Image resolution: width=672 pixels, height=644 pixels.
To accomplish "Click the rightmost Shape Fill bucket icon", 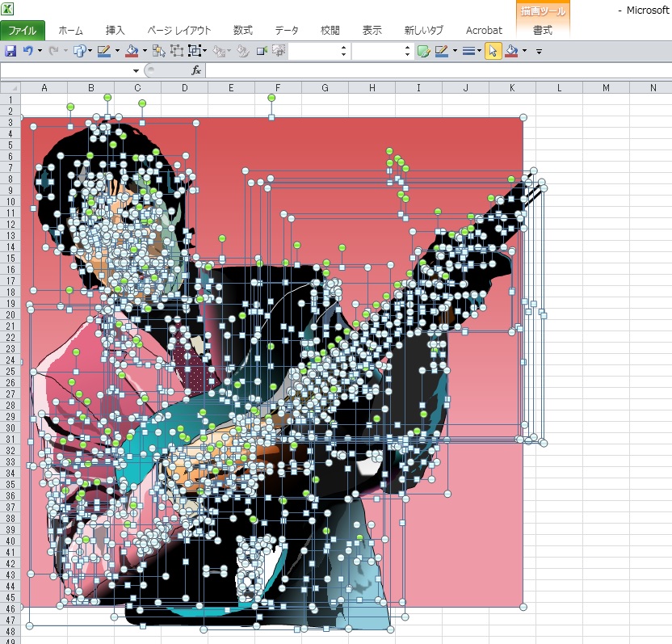I will pyautogui.click(x=511, y=51).
